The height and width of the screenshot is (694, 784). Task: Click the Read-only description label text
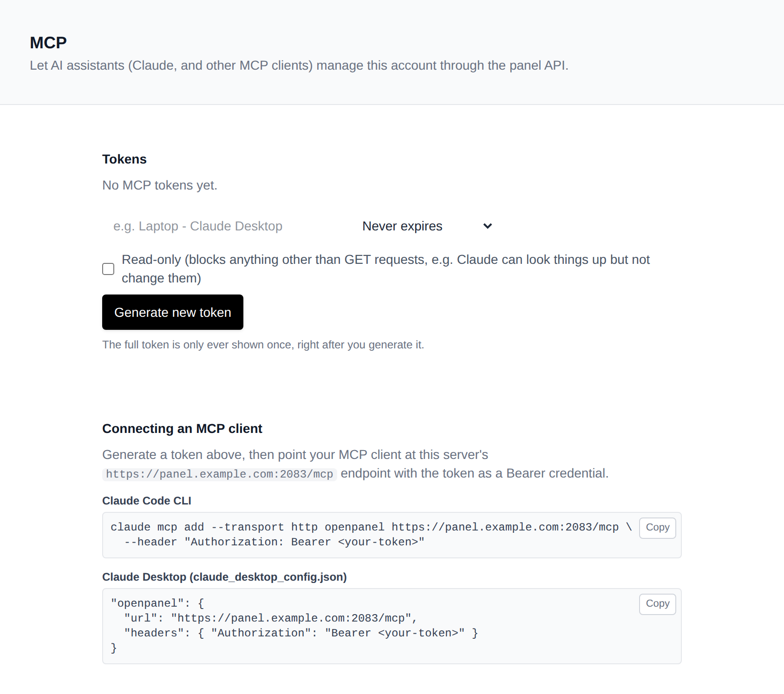click(385, 269)
